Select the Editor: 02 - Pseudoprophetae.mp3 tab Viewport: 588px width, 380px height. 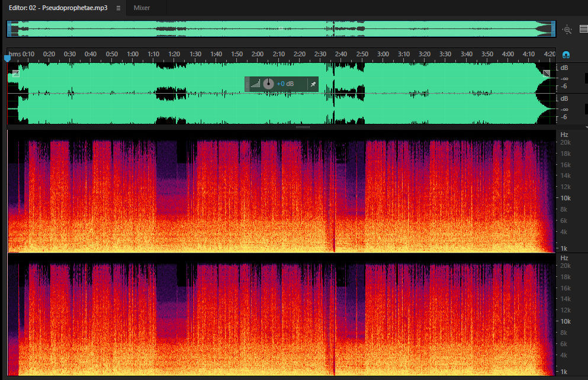pos(58,8)
